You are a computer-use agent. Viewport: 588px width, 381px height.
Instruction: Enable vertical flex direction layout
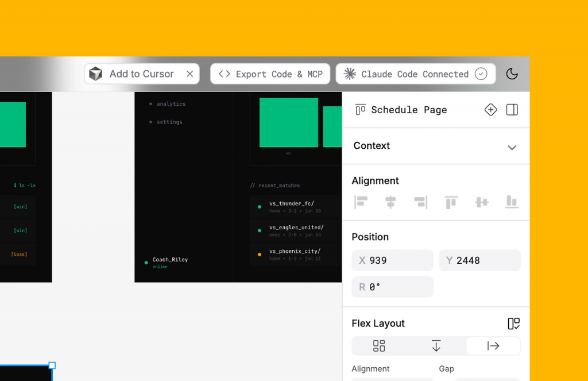[x=436, y=345]
